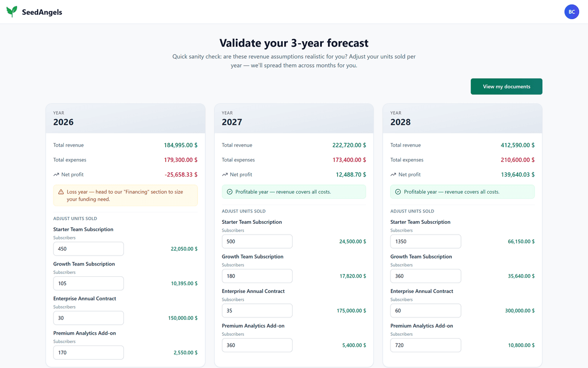Click the 2027 profitable year check icon
This screenshot has height=368, width=588.
(229, 192)
